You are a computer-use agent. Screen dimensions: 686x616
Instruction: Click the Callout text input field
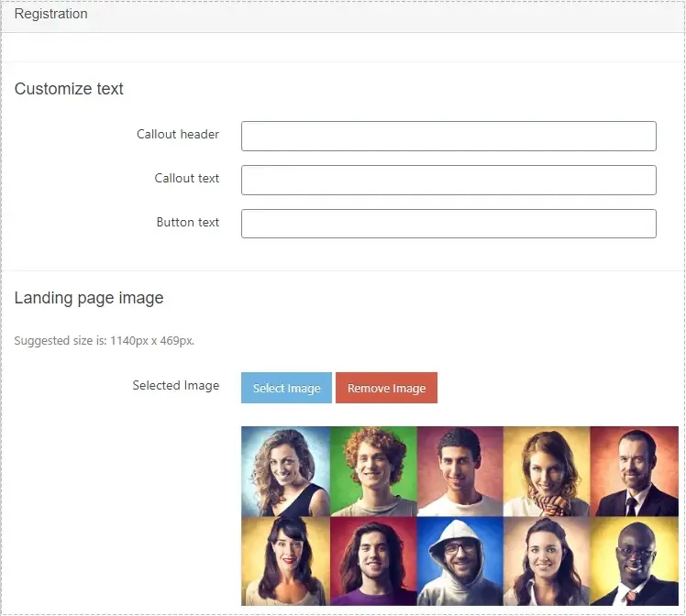(x=448, y=180)
